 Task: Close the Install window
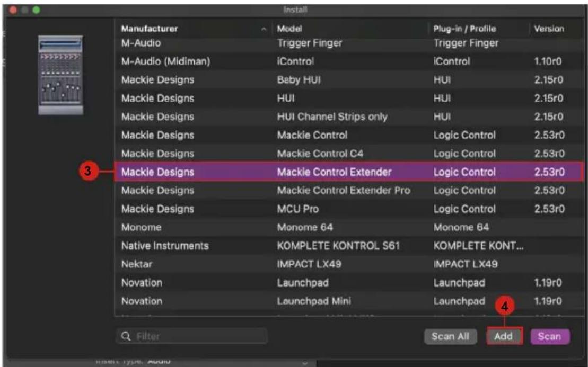click(x=13, y=10)
